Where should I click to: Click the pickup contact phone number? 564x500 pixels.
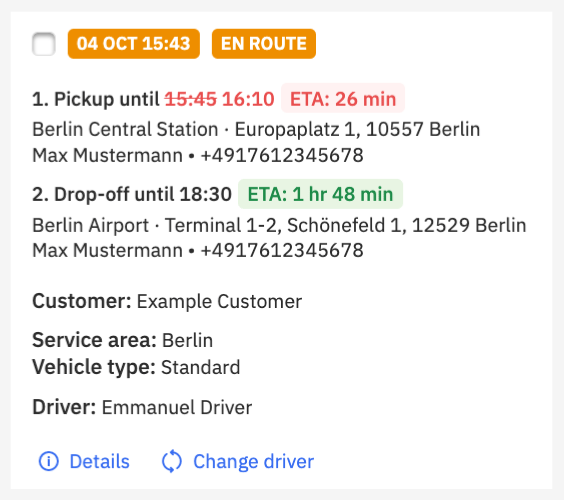click(282, 155)
